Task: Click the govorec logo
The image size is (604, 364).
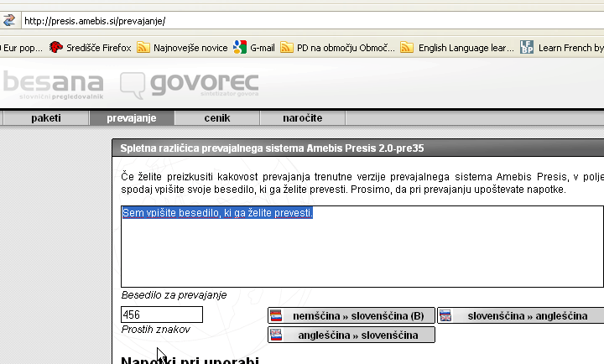Action: click(190, 85)
